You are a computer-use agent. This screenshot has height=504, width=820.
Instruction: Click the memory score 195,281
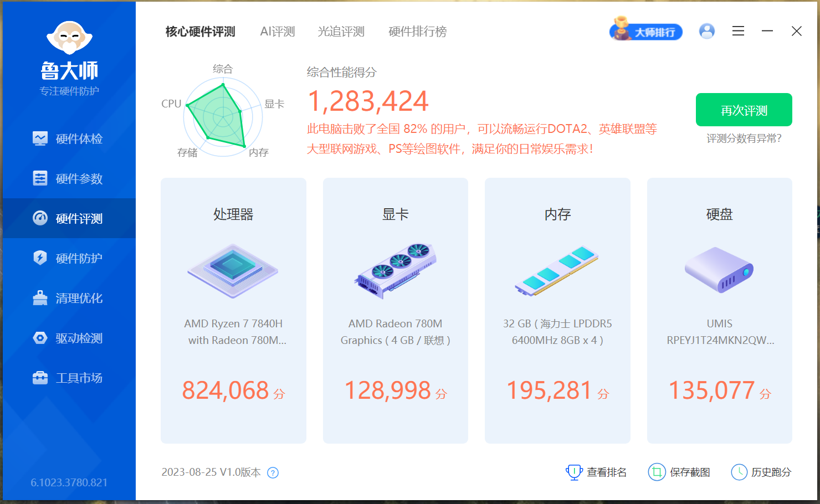550,390
